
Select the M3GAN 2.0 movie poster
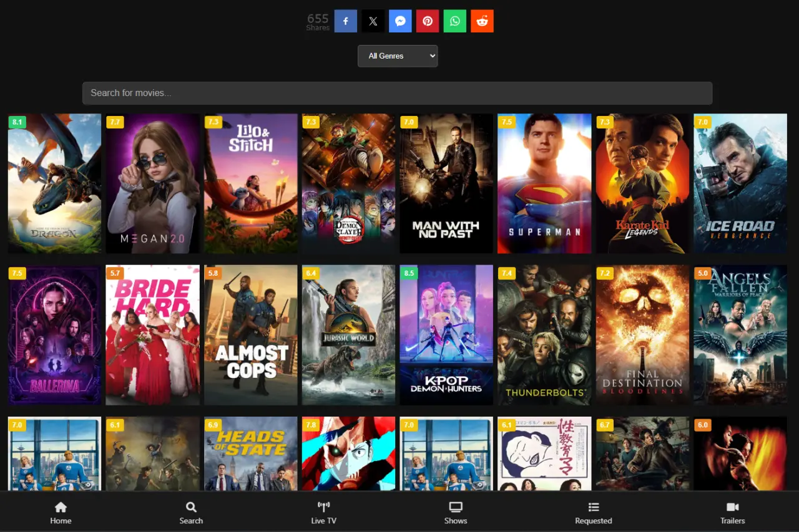click(x=152, y=183)
